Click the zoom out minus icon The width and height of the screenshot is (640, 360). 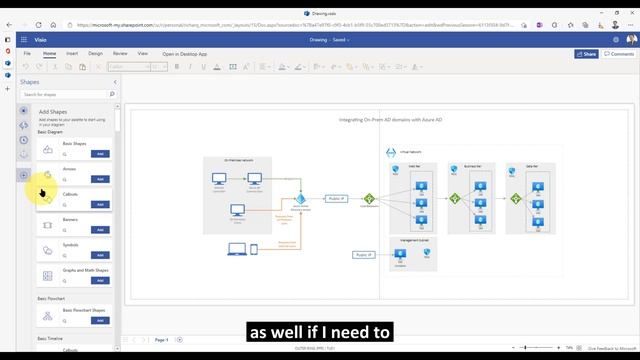pyautogui.click(x=513, y=348)
